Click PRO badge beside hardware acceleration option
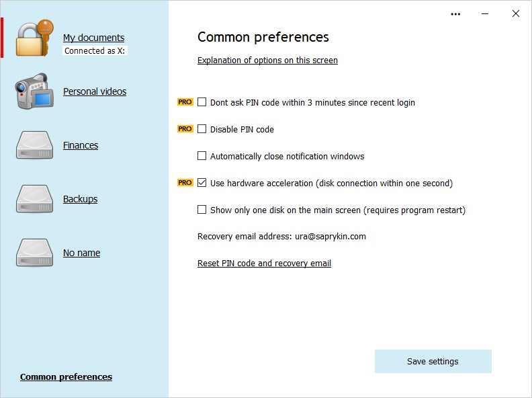 tap(185, 183)
